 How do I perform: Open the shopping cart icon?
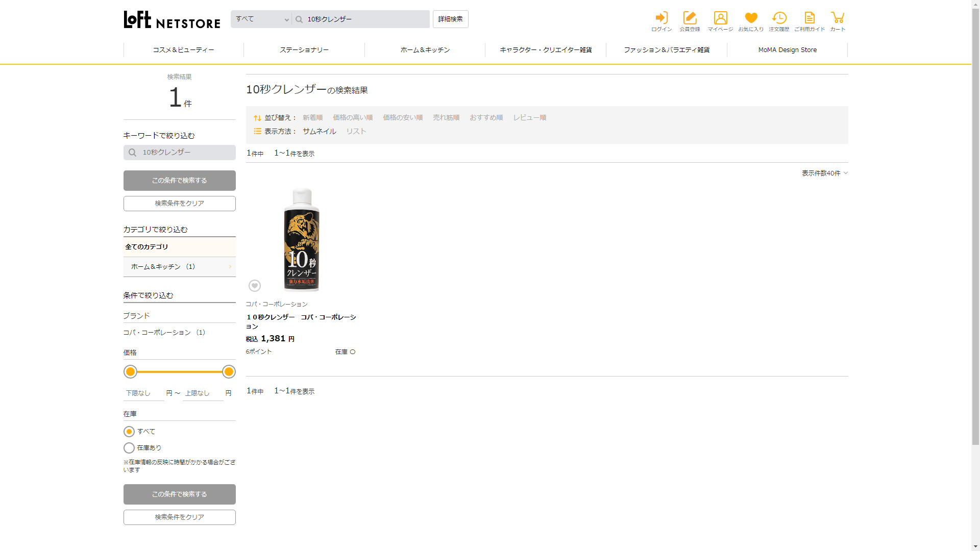[838, 19]
